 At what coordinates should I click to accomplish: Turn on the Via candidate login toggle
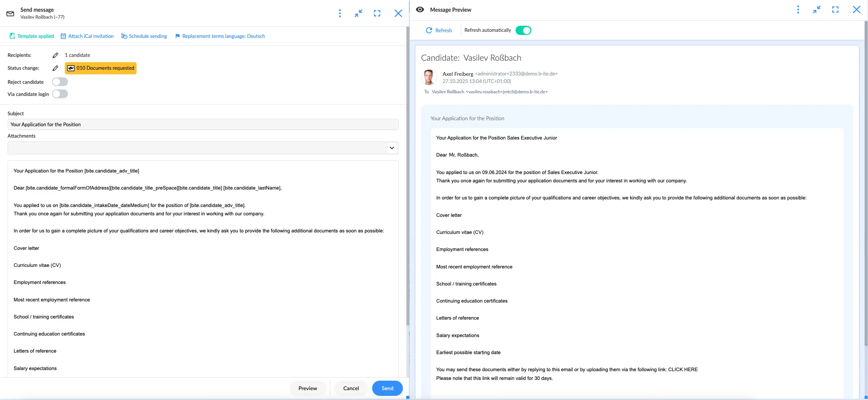60,94
